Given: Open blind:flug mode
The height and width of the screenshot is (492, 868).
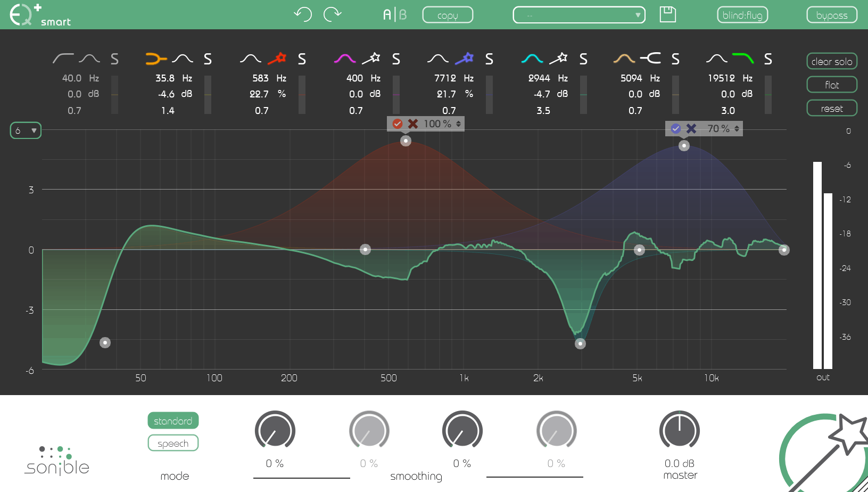Looking at the screenshot, I should (742, 14).
